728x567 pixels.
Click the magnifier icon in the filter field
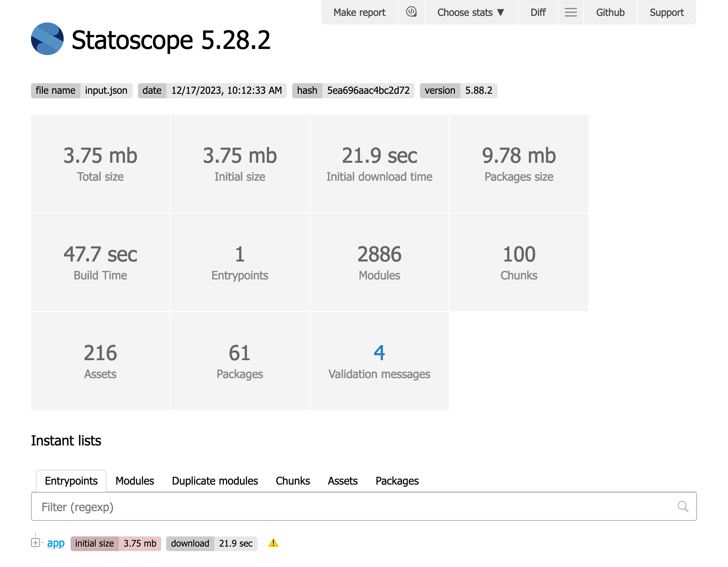coord(683,506)
